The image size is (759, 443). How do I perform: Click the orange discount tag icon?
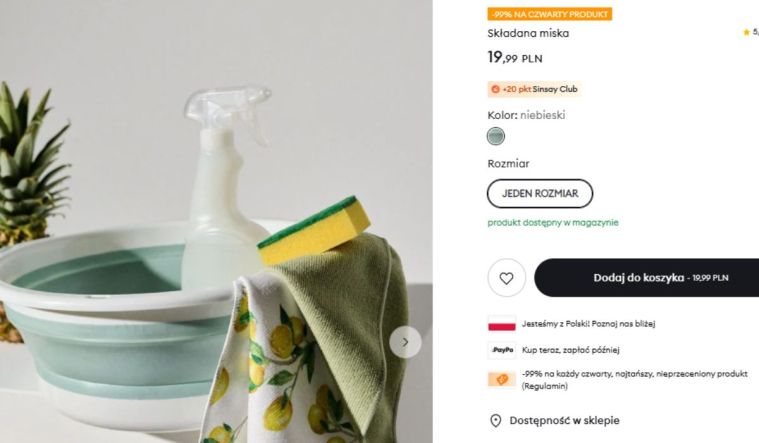coord(501,379)
